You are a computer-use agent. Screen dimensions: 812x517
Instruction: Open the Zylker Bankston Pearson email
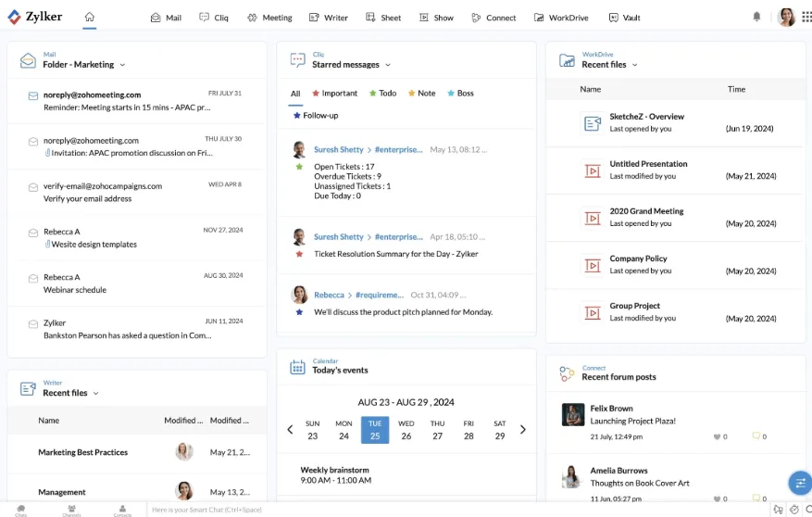click(x=137, y=329)
